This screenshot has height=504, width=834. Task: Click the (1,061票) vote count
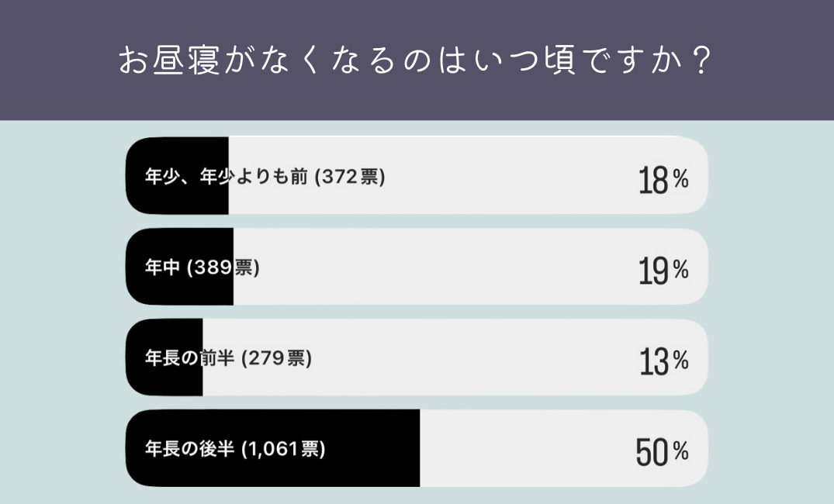pyautogui.click(x=283, y=449)
